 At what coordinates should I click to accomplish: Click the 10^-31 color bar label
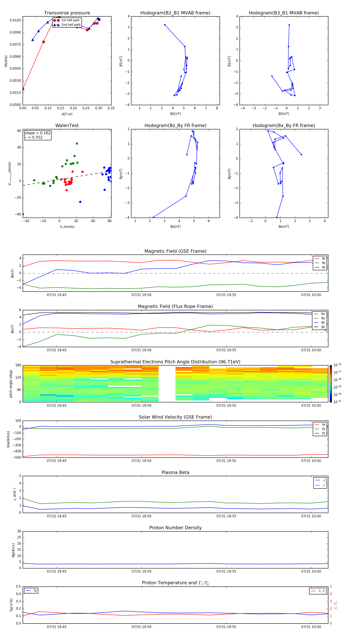[337, 402]
